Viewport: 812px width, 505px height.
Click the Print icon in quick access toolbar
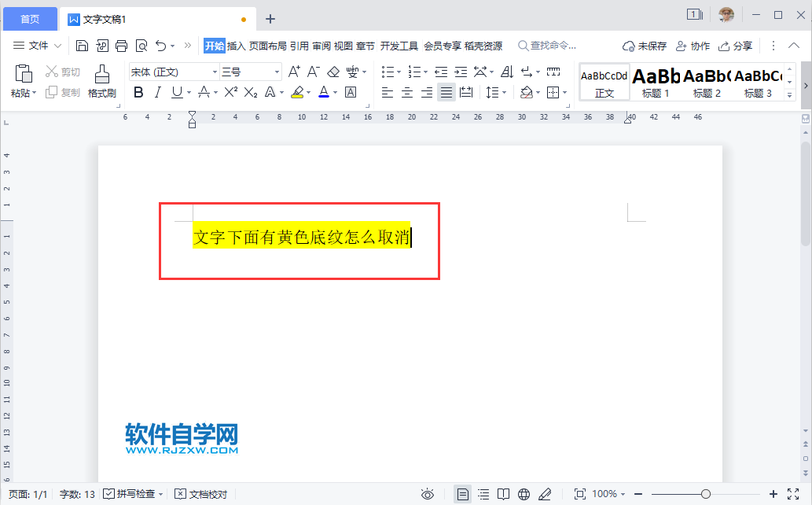[x=121, y=46]
